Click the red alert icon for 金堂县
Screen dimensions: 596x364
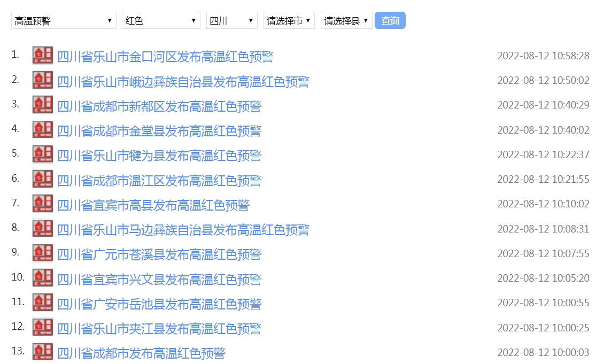[x=43, y=129]
